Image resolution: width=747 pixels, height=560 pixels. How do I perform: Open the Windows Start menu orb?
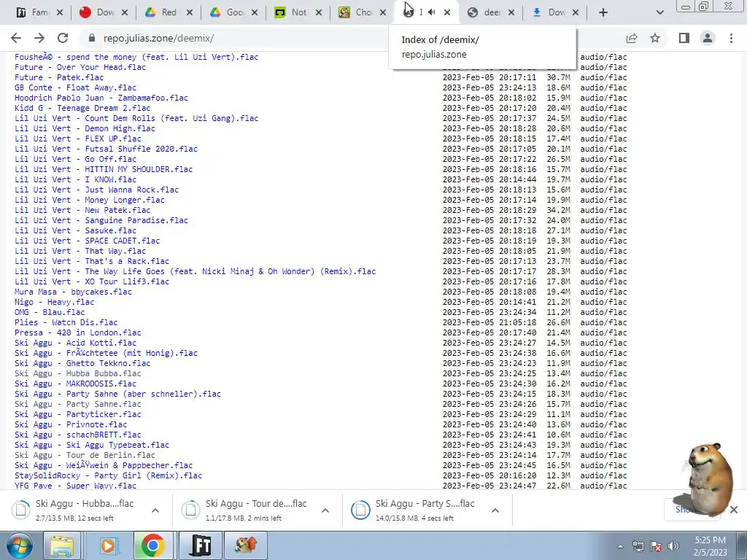point(19,545)
